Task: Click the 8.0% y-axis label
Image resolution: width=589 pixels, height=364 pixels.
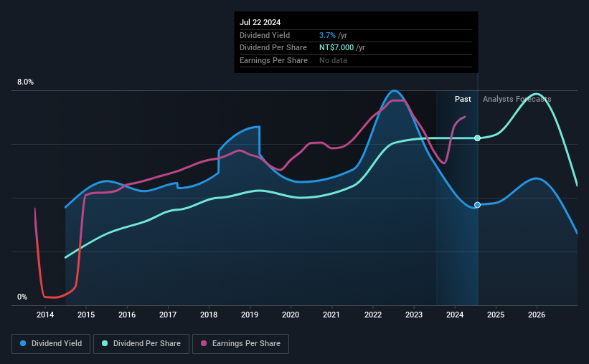Action: click(x=26, y=82)
